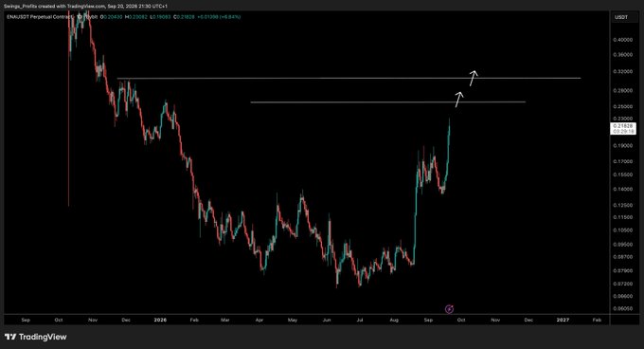Click the Jul label on time axis
644x349 pixels.
click(360, 320)
